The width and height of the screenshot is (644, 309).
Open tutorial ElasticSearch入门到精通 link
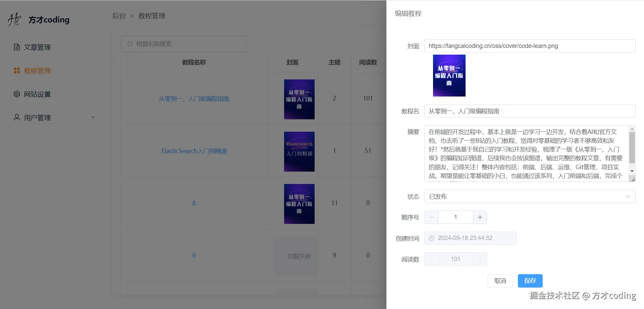click(194, 151)
